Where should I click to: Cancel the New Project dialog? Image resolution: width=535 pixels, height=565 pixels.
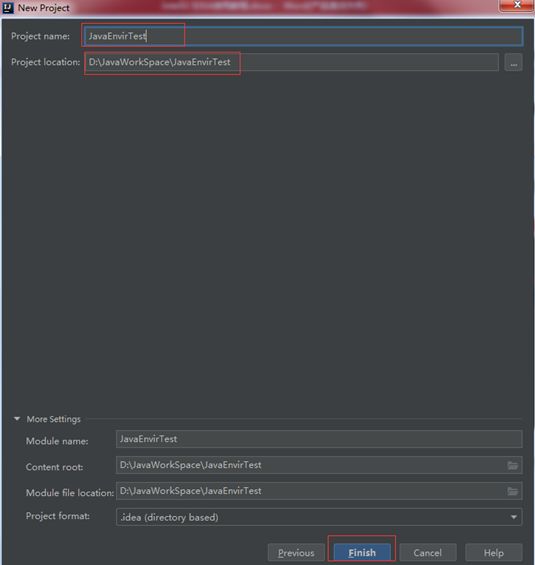(428, 552)
